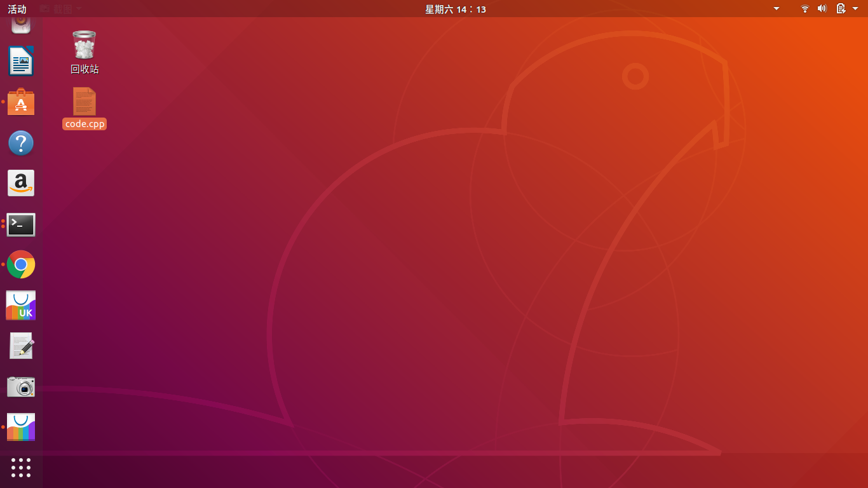Open the 截图 application menu in top bar

coord(61,9)
